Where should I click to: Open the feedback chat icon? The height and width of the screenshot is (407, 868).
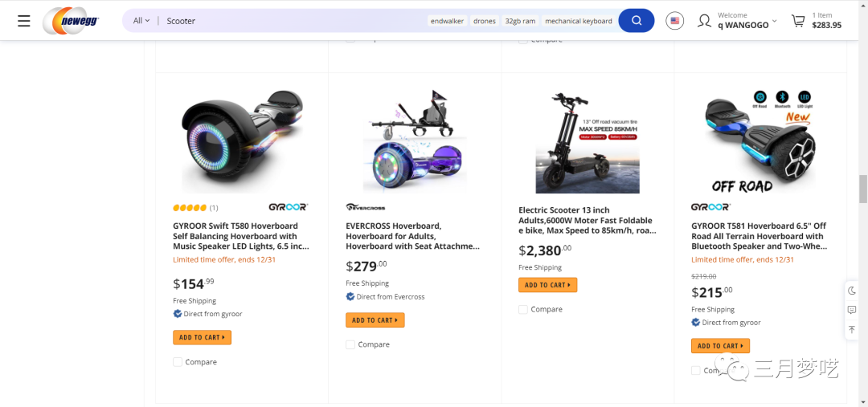(x=852, y=310)
